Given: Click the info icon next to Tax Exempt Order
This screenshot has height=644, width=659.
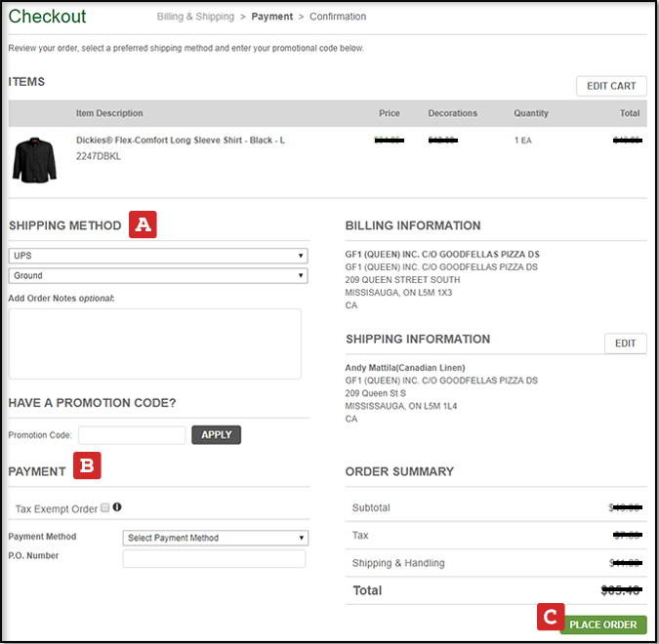Looking at the screenshot, I should click(117, 507).
